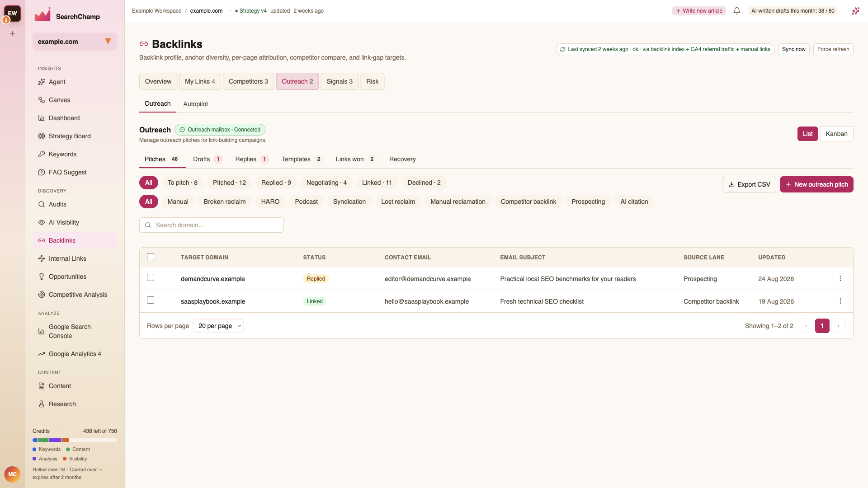Image resolution: width=868 pixels, height=488 pixels.
Task: Select the saasplaybook.example row checkbox
Action: pos(151,300)
